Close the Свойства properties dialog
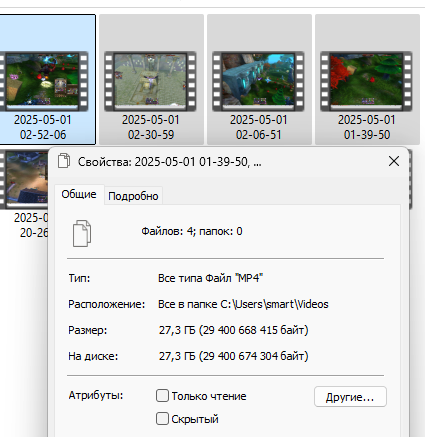This screenshot has width=425, height=437. click(394, 161)
